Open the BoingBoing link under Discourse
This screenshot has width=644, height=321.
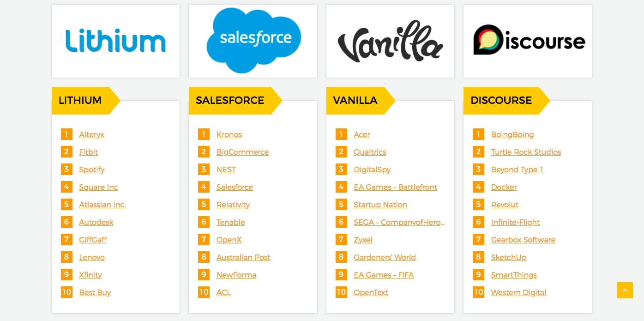click(x=512, y=134)
